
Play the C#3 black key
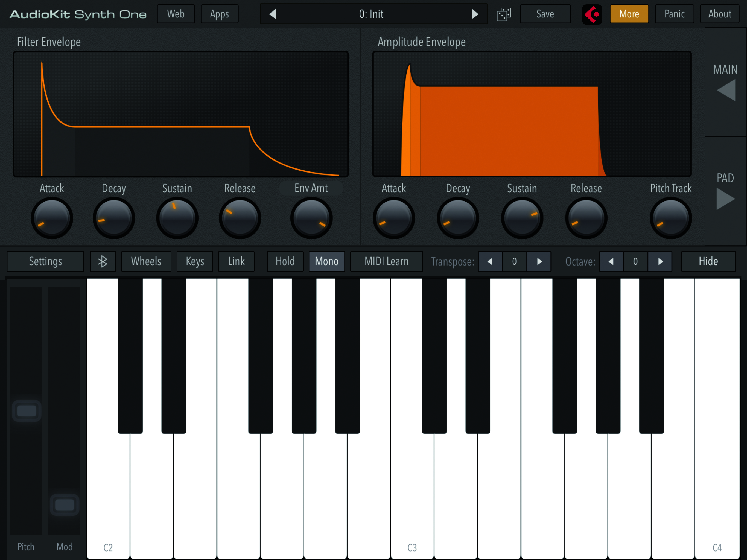(x=434, y=356)
